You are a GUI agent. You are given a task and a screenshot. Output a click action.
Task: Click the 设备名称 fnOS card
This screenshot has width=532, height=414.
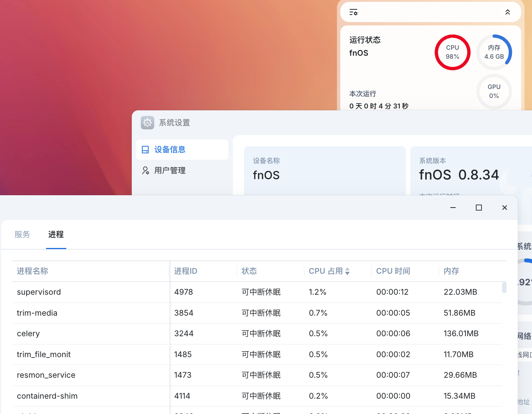(325, 171)
